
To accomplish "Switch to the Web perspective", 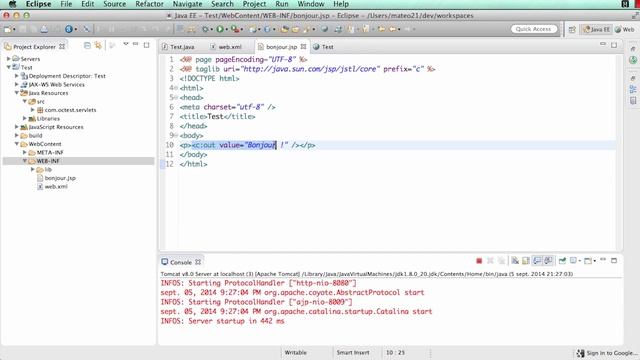I will click(625, 29).
